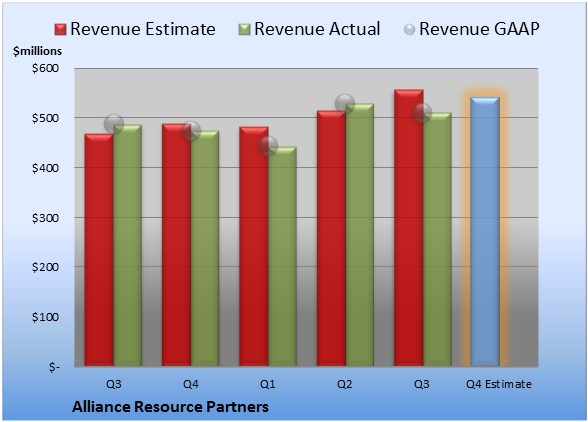
Task: Click the 'Q2' quarter axis label
Action: (345, 384)
